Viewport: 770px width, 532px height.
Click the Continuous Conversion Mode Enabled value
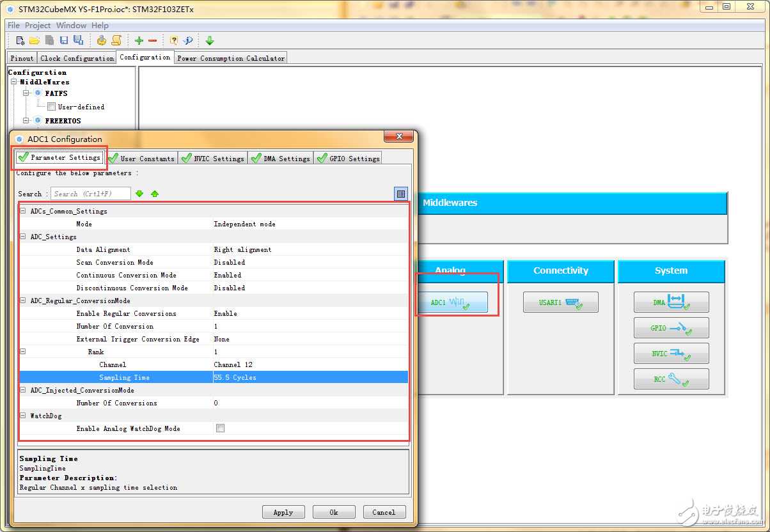[310, 275]
